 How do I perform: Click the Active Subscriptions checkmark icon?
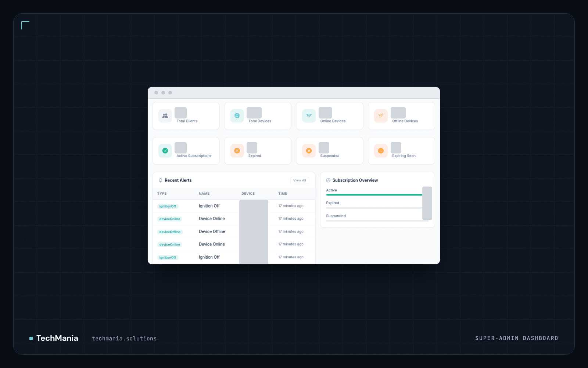pos(165,151)
